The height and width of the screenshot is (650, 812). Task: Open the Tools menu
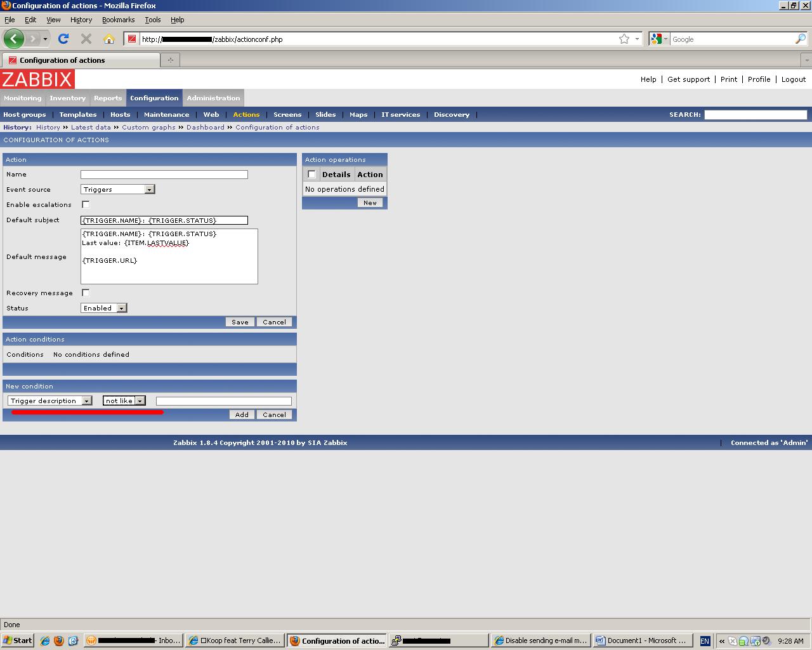pyautogui.click(x=153, y=20)
